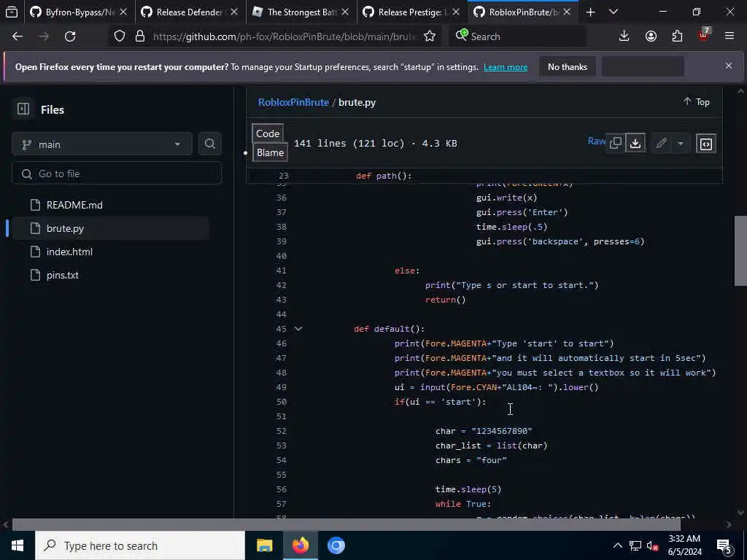Switch to the Byfron-Bypass tab
Image resolution: width=747 pixels, height=560 pixels.
tap(78, 12)
